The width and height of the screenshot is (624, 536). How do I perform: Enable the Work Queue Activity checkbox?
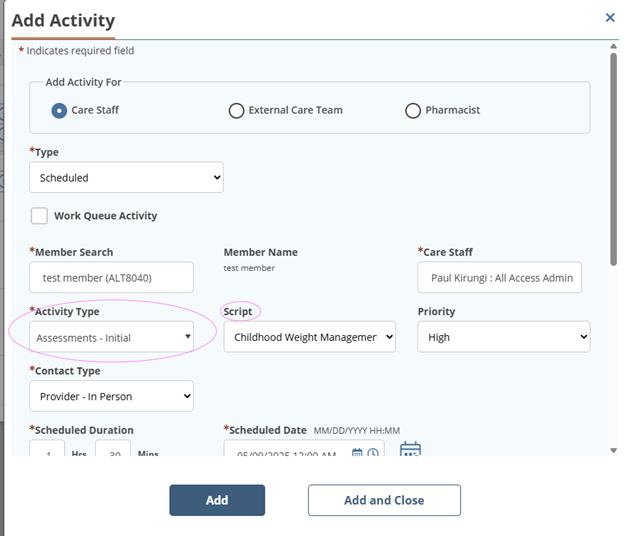tap(39, 216)
